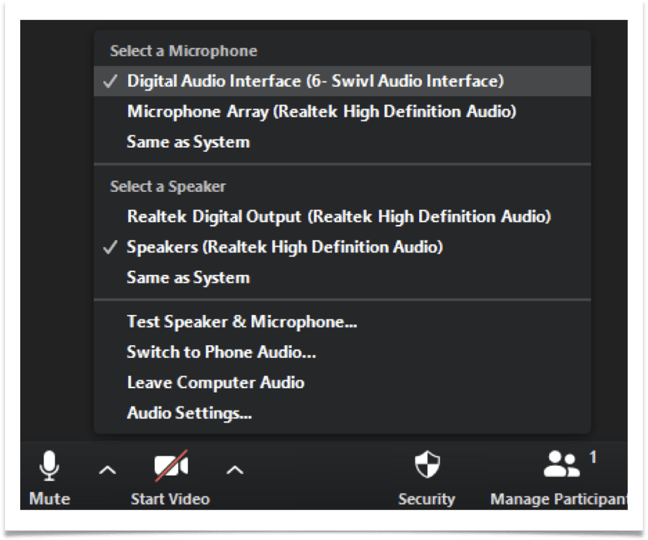Expand video options arrow next to Start Video
The height and width of the screenshot is (540, 648).
(x=234, y=470)
